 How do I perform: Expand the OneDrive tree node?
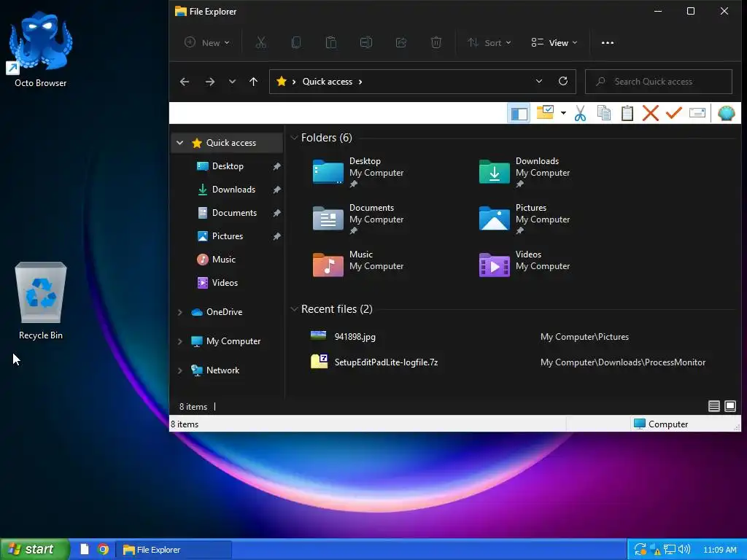coord(179,312)
